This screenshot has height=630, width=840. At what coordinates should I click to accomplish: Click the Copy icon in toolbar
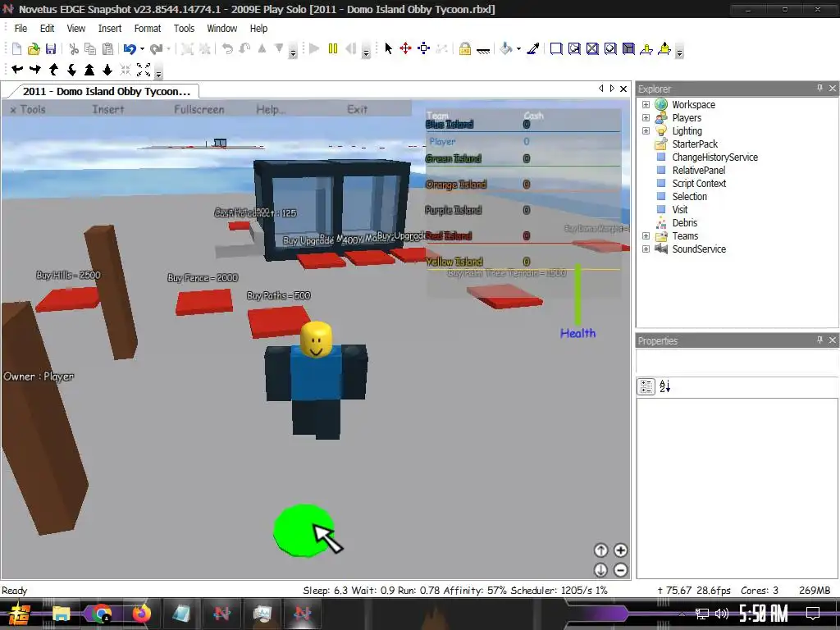[90, 49]
